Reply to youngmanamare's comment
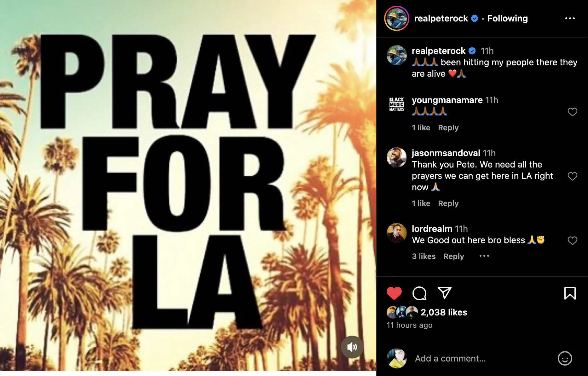Image resolution: width=588 pixels, height=376 pixels. point(448,128)
